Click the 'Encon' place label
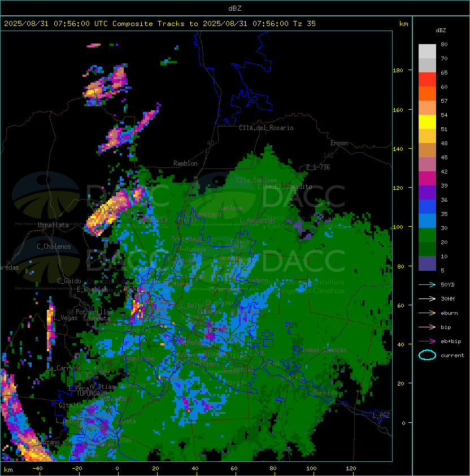The image size is (470, 476). click(x=339, y=143)
